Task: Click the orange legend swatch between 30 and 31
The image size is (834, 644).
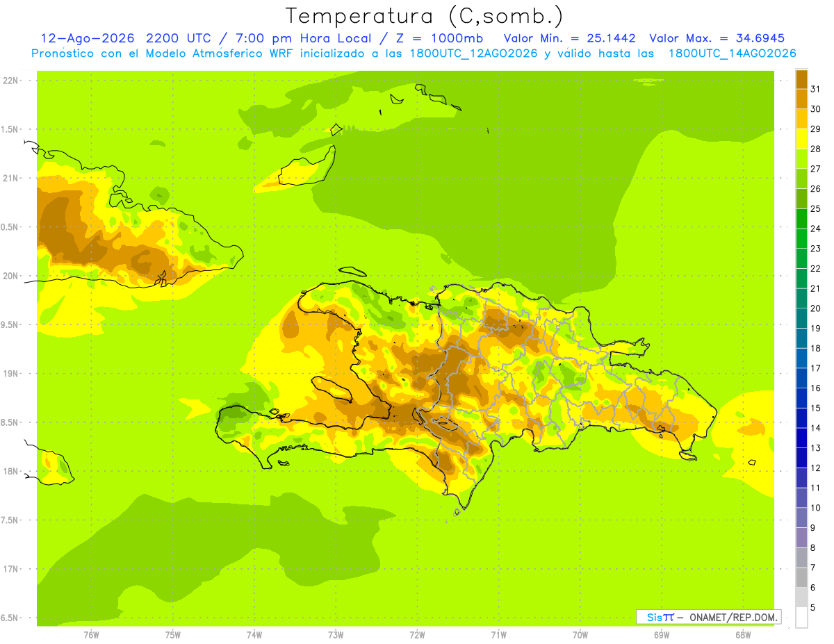Action: (801, 99)
